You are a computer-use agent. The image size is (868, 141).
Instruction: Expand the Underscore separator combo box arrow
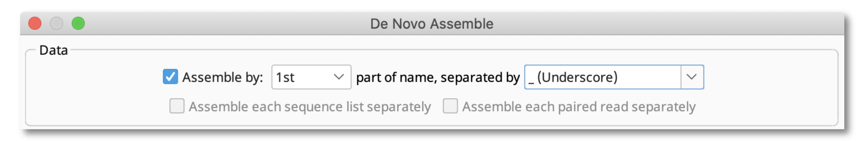coord(692,77)
